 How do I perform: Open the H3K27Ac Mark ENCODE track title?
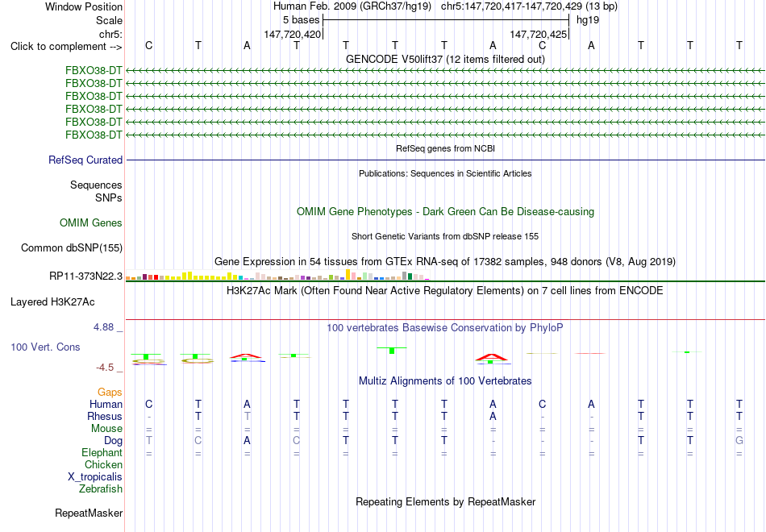[445, 291]
